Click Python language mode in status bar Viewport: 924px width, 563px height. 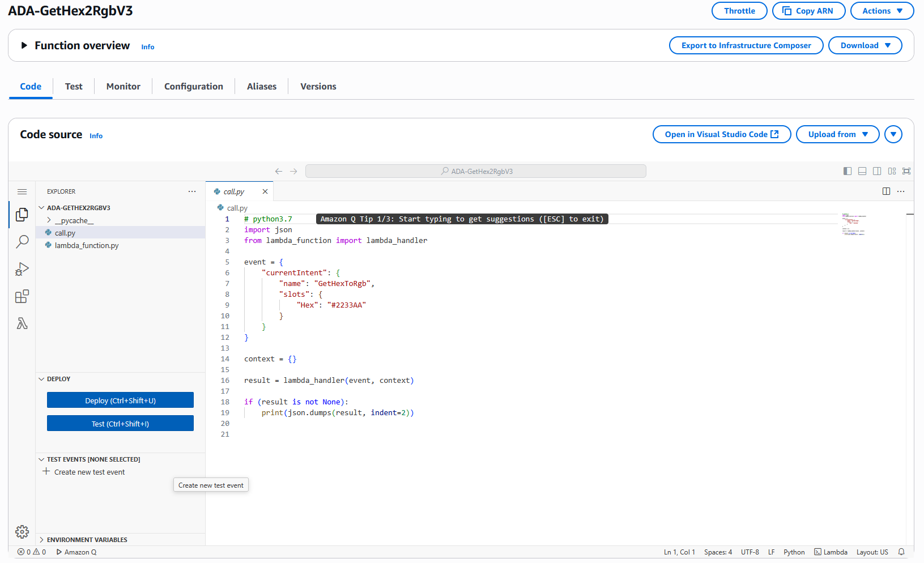tap(794, 552)
